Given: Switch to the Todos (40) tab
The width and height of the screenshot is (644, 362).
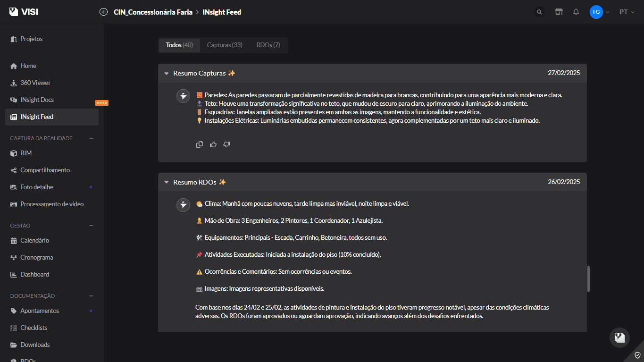Looking at the screenshot, I should point(179,45).
